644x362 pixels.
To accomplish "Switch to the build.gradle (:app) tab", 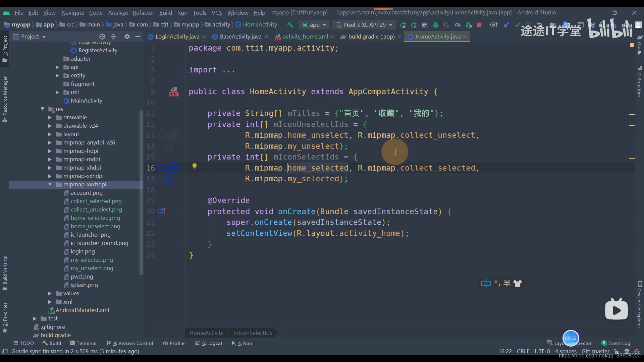I will [x=371, y=37].
